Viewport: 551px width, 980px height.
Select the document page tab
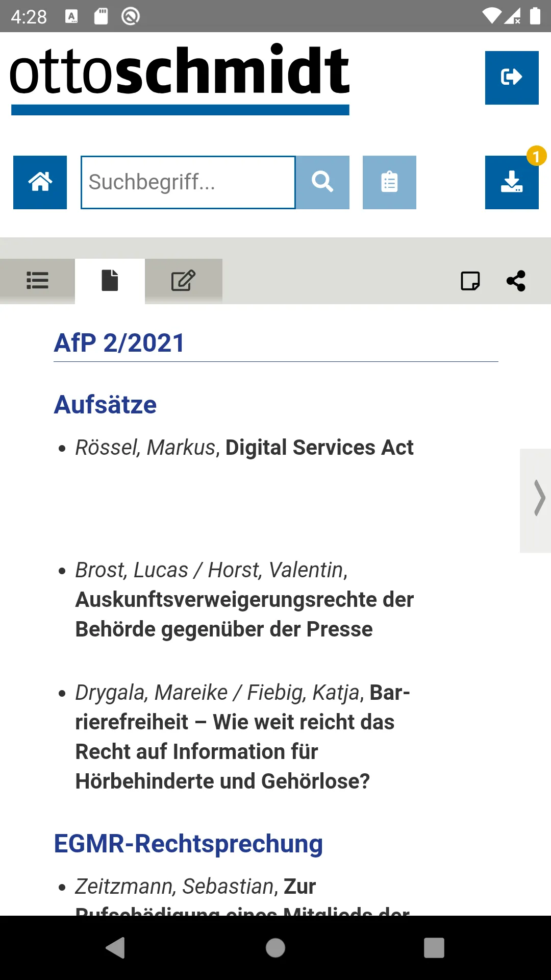[110, 281]
